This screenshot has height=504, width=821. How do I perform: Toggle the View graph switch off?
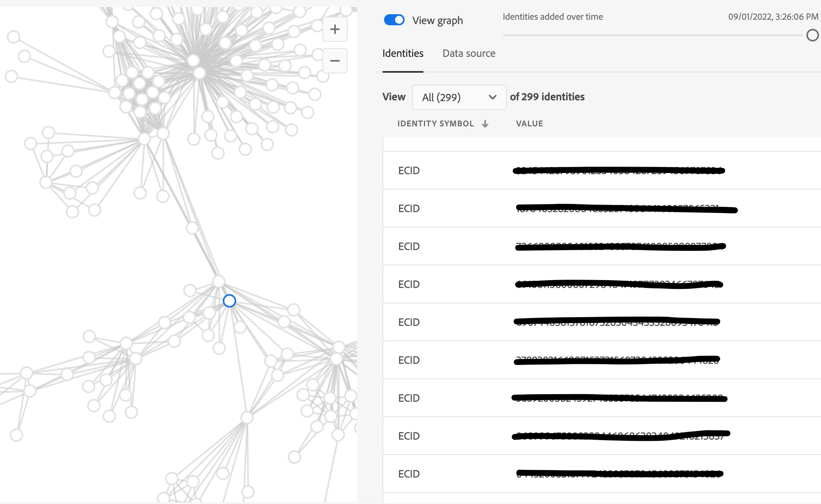pyautogui.click(x=394, y=20)
